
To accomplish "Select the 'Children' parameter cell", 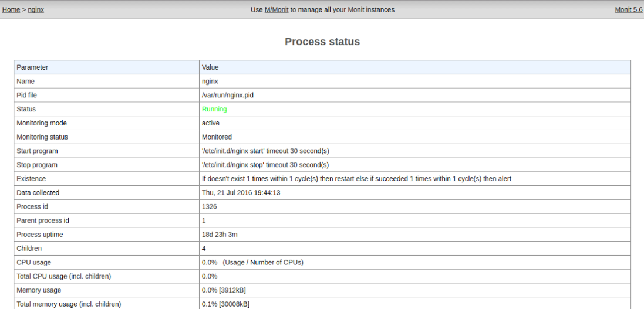I will click(107, 249).
